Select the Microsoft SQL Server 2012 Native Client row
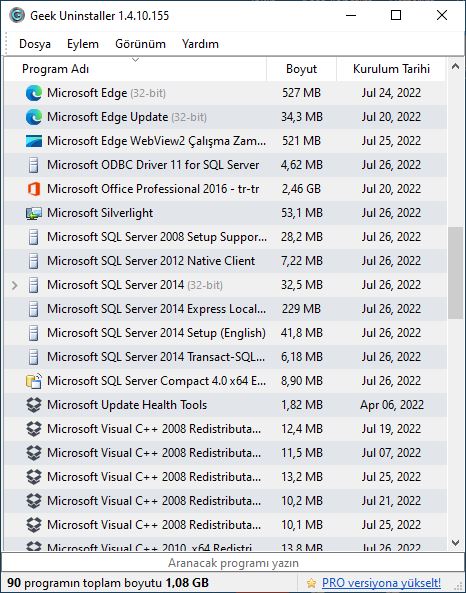Image resolution: width=466 pixels, height=593 pixels. 225,261
